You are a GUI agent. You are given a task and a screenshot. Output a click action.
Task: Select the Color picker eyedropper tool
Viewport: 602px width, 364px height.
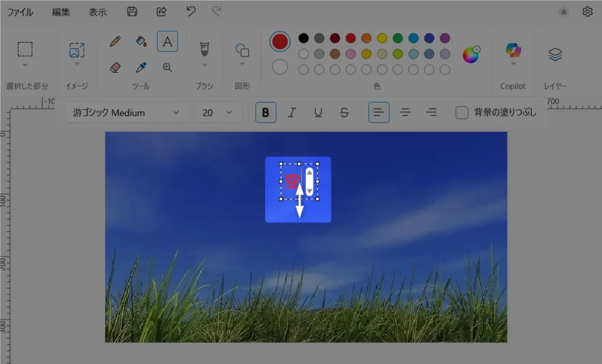(141, 68)
